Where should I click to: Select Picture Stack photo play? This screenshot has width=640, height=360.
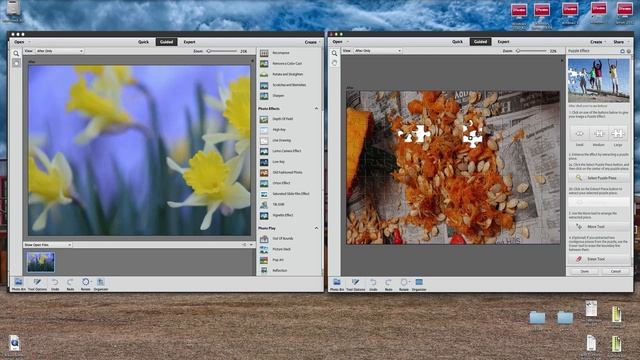[281, 249]
